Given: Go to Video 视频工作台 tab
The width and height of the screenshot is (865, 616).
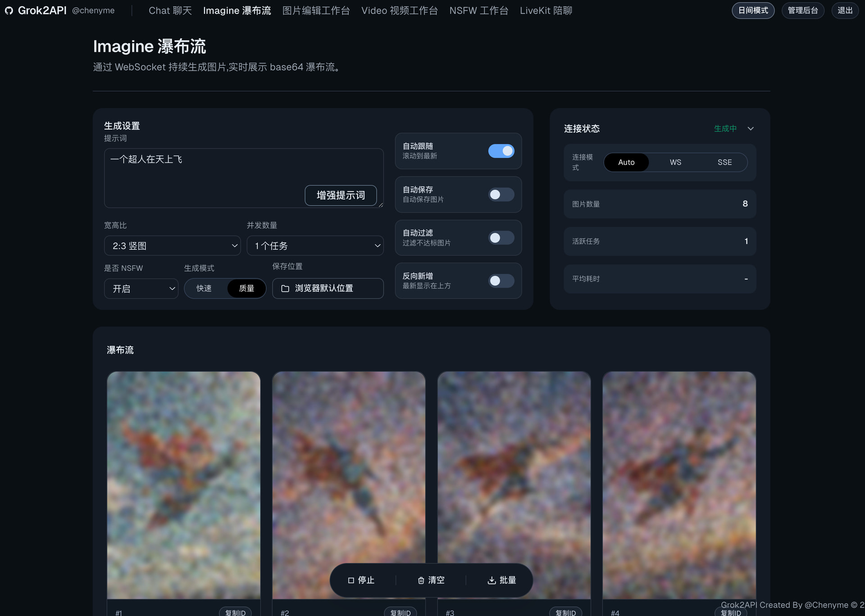Looking at the screenshot, I should (x=399, y=10).
